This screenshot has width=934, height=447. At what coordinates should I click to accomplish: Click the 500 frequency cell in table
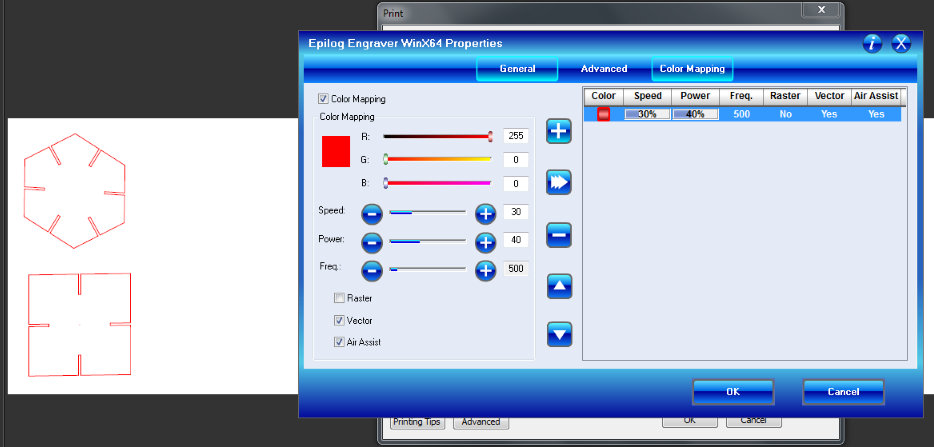pos(741,114)
